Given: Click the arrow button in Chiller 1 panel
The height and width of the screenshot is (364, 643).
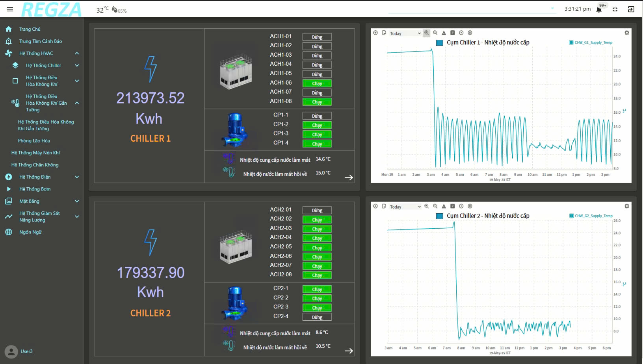Looking at the screenshot, I should point(349,177).
